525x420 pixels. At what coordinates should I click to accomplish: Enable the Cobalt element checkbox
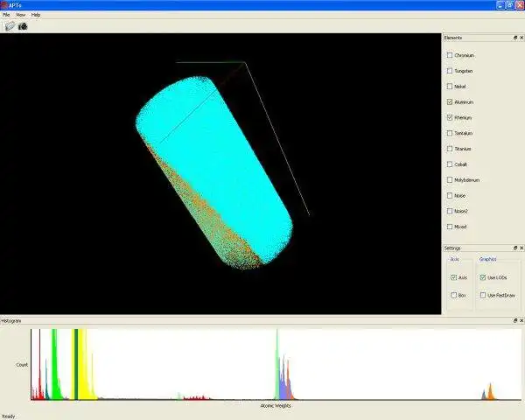[450, 164]
